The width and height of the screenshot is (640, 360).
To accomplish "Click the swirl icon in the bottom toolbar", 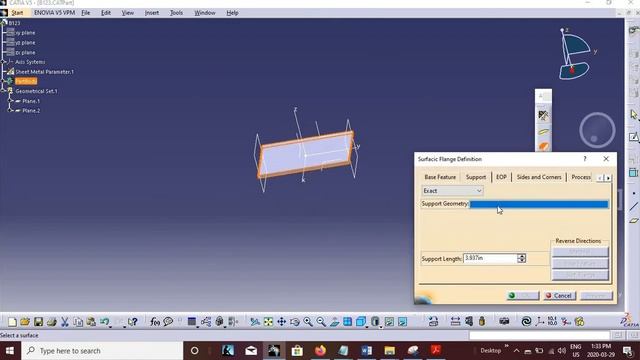I will pos(526,322).
